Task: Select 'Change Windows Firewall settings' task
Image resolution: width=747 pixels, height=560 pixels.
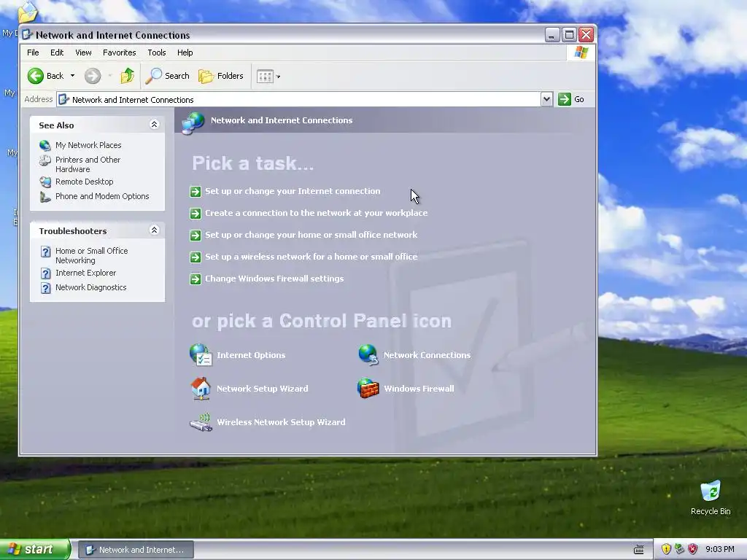Action: (x=274, y=279)
